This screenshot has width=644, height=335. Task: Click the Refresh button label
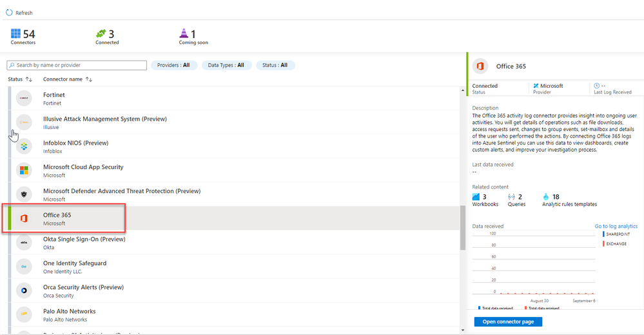point(24,13)
